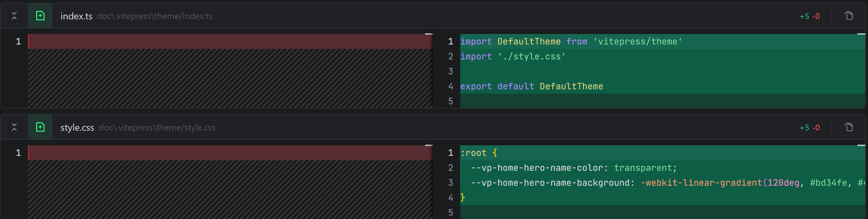
Task: Click the added-file icon beside style.css
Action: [40, 127]
